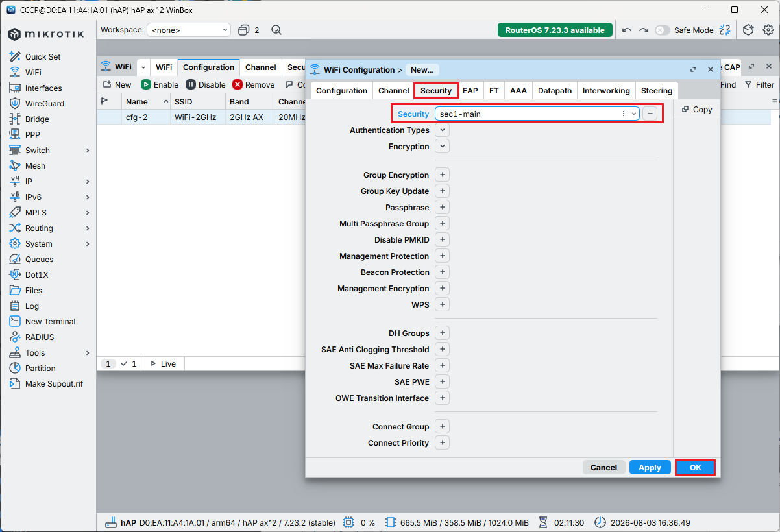Remove the Security value with minus button

(x=650, y=114)
